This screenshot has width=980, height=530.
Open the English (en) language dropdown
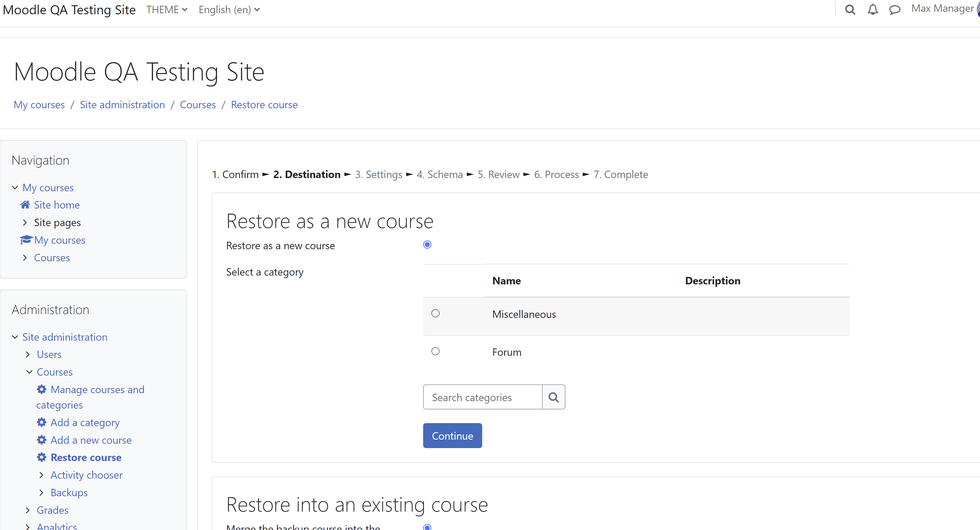(229, 10)
